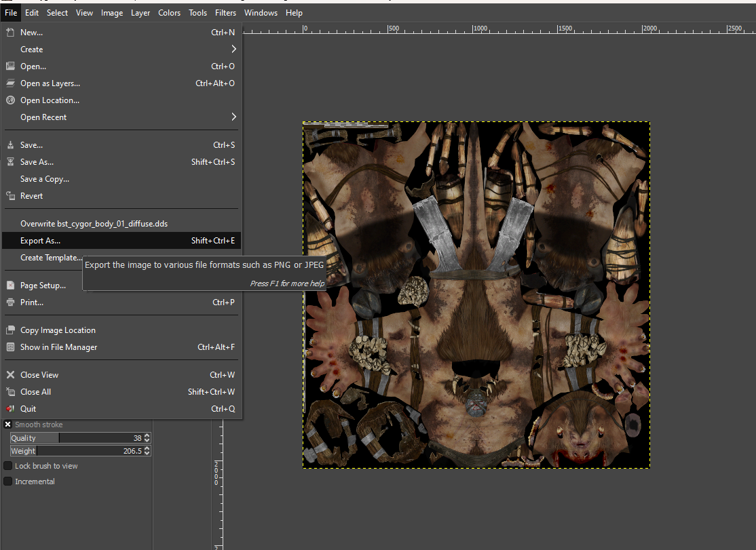
Task: Open the Edit menu
Action: [31, 13]
